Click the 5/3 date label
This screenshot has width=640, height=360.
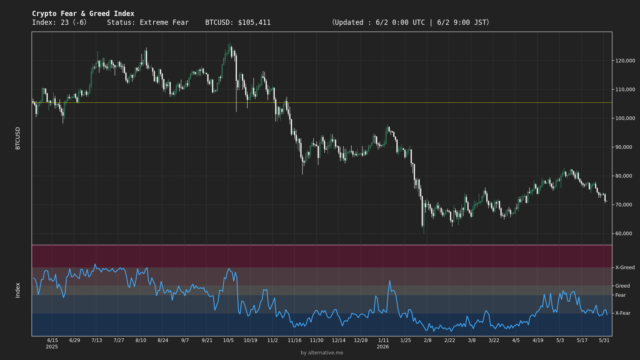560,340
